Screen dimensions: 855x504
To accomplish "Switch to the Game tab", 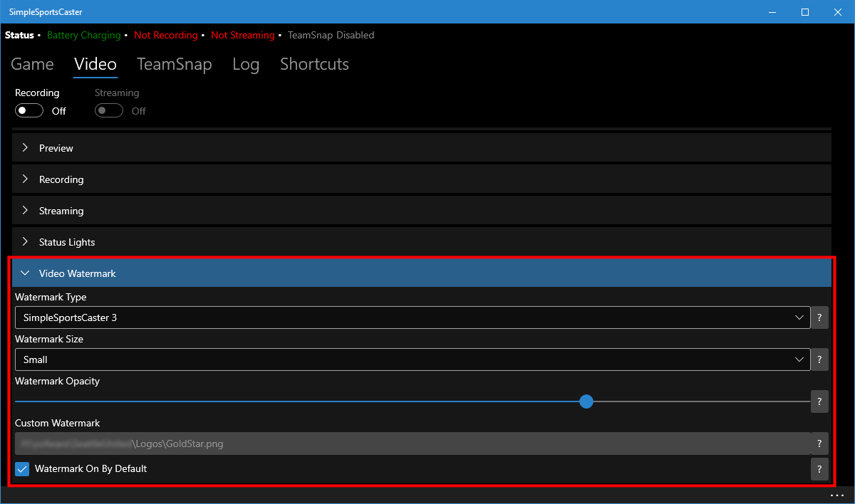I will pyautogui.click(x=32, y=64).
